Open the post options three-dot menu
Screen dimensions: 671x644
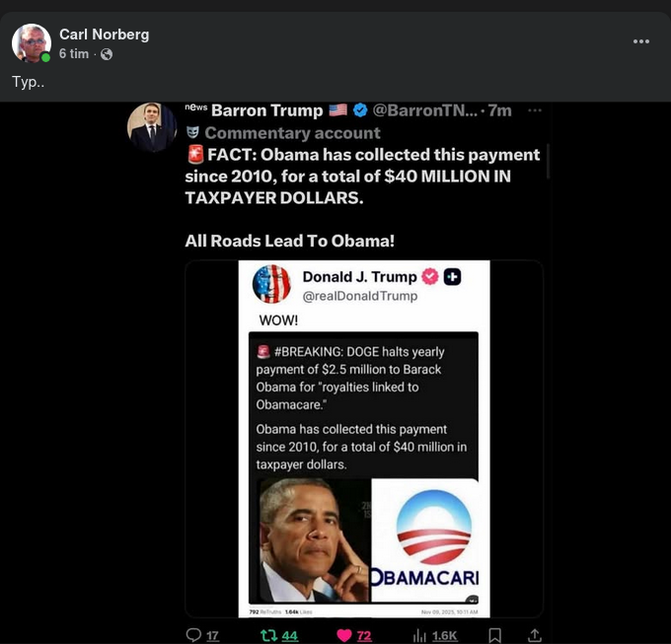coord(641,41)
